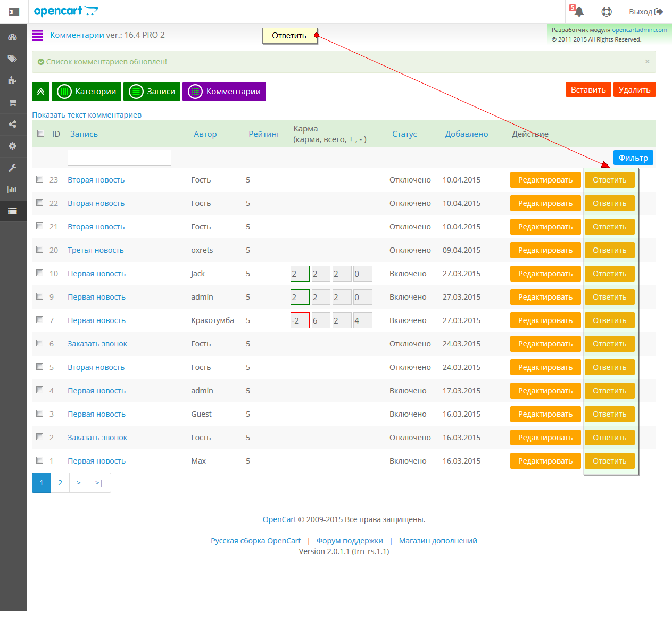
Task: Click the green double-chevron up button
Action: (41, 92)
